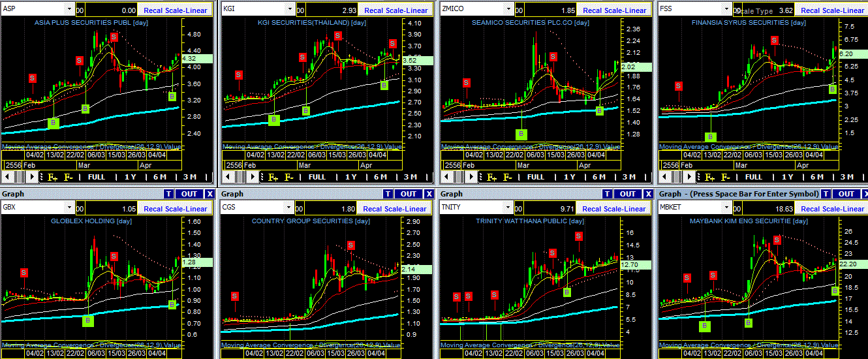Click the 9.71 value field in TNITY header

[x=550, y=208]
